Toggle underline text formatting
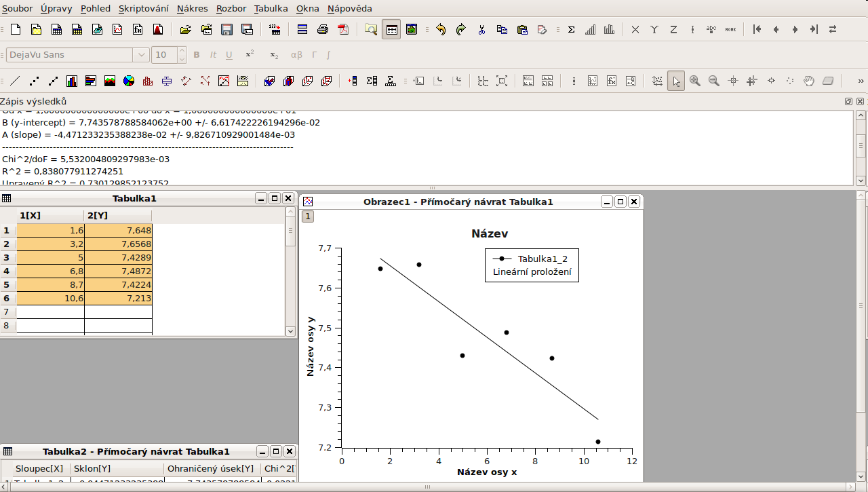This screenshot has height=492, width=868. click(229, 55)
